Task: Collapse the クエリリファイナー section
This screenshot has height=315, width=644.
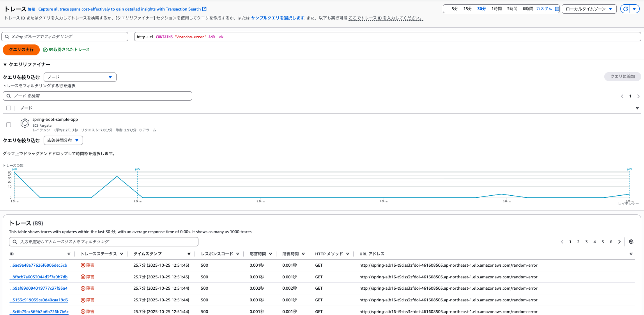Action: pyautogui.click(x=5, y=65)
